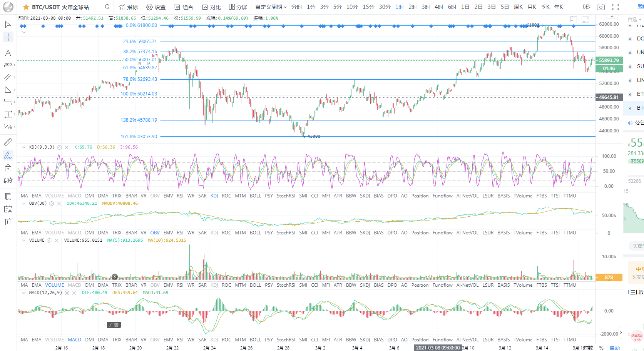Toggle the BTC/USDT favorite star

pos(26,7)
